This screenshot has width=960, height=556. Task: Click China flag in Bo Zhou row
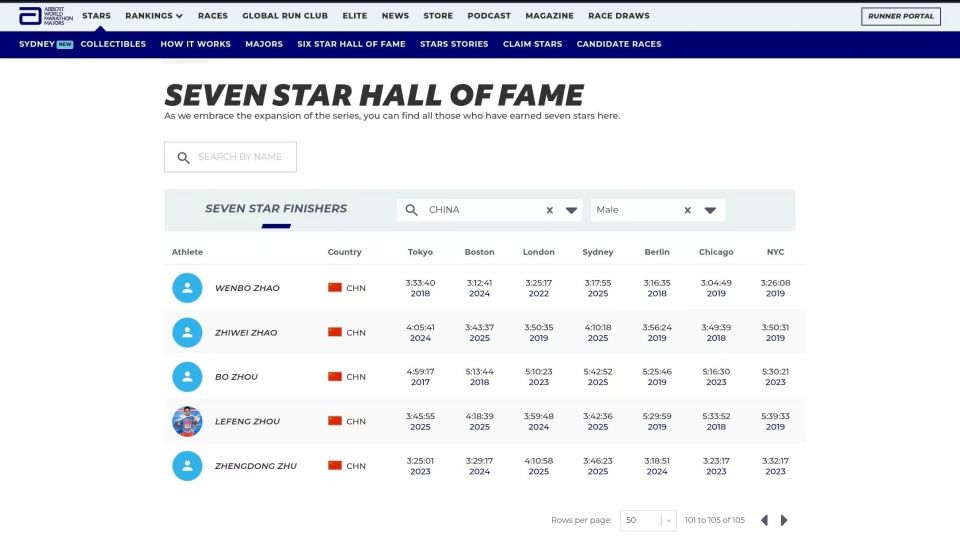pyautogui.click(x=335, y=376)
